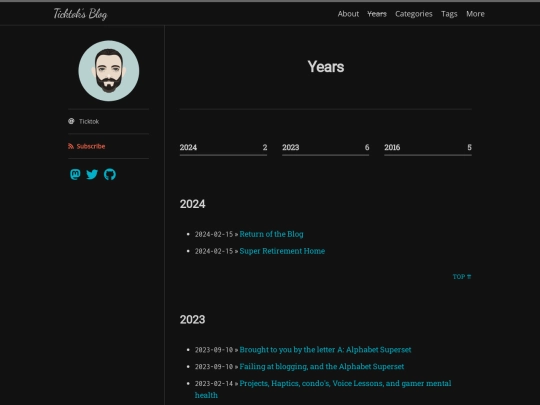The width and height of the screenshot is (540, 405).
Task: Open the Failing at blogging post
Action: point(322,366)
